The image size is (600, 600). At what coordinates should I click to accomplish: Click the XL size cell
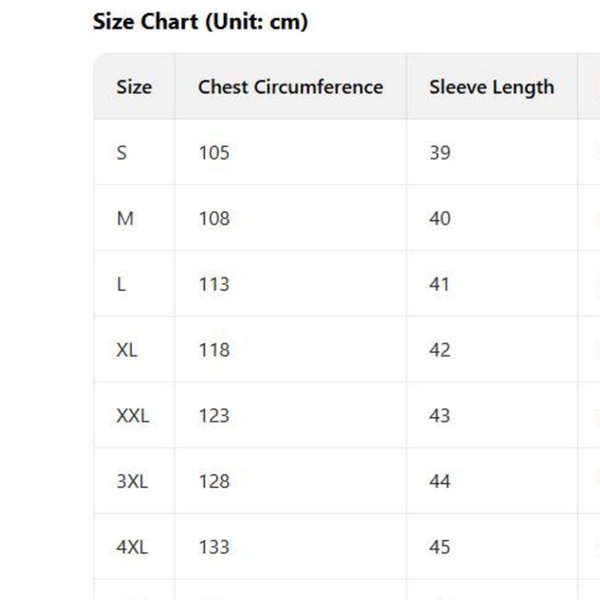pyautogui.click(x=127, y=350)
